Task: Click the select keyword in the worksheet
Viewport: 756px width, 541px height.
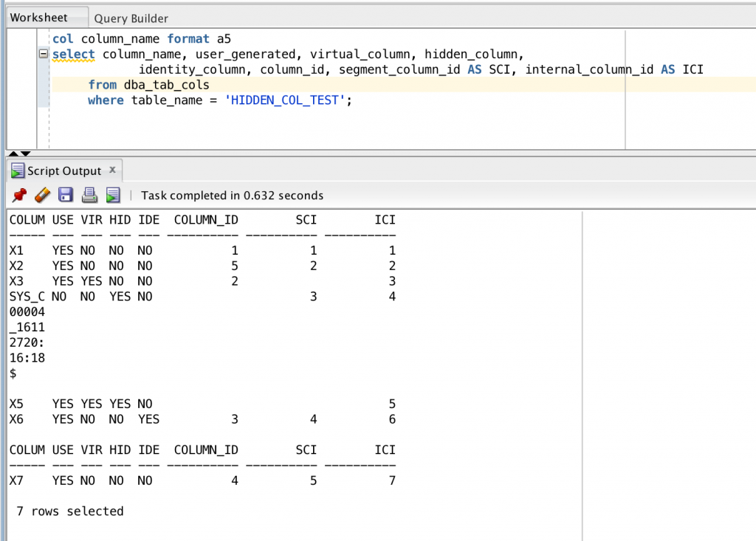Action: pyautogui.click(x=74, y=55)
